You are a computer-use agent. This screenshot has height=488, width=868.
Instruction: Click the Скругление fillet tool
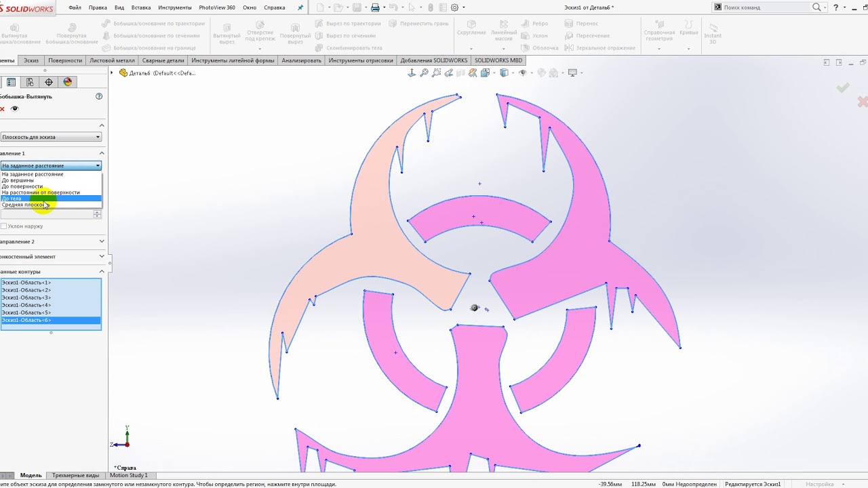coord(471,28)
